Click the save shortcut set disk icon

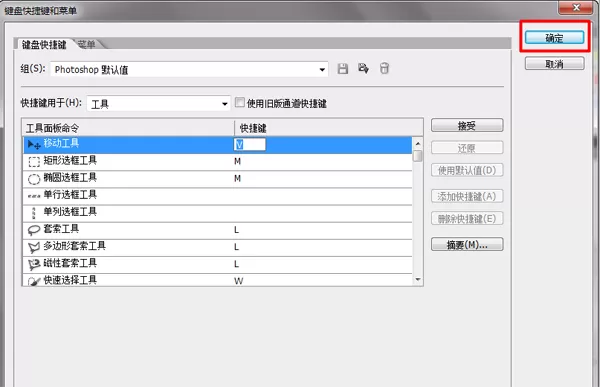[343, 69]
